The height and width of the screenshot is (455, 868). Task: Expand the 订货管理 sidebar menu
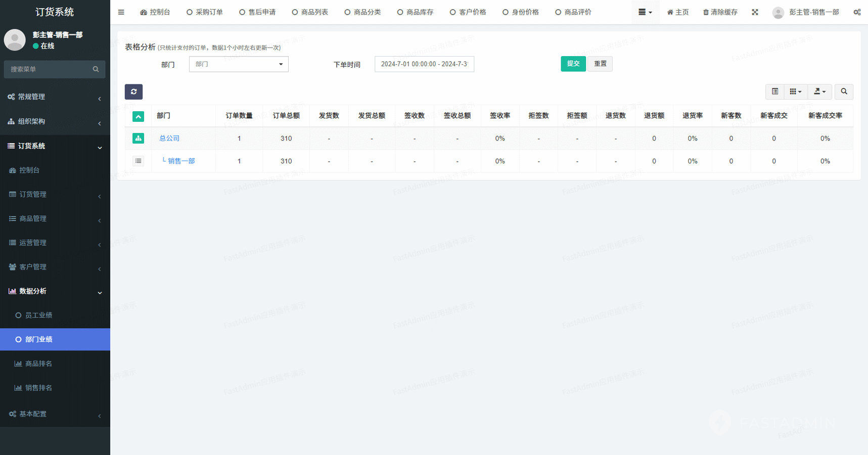55,194
